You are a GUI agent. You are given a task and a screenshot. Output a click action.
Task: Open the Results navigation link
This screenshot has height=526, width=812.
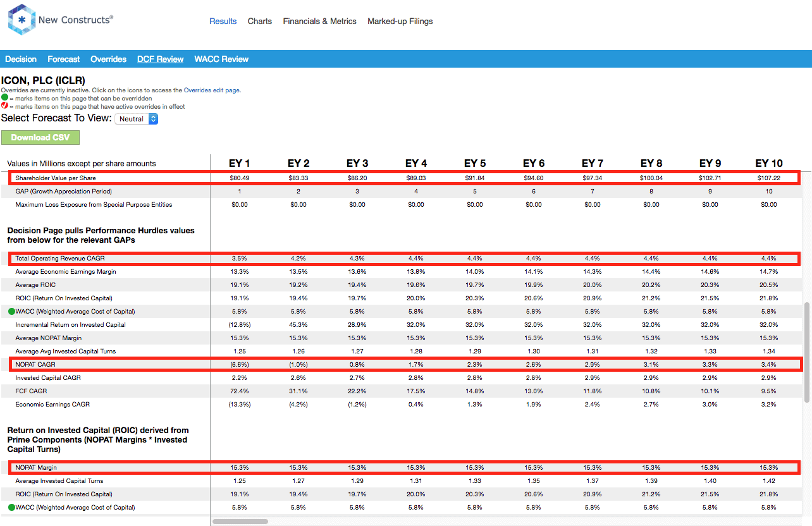point(223,21)
